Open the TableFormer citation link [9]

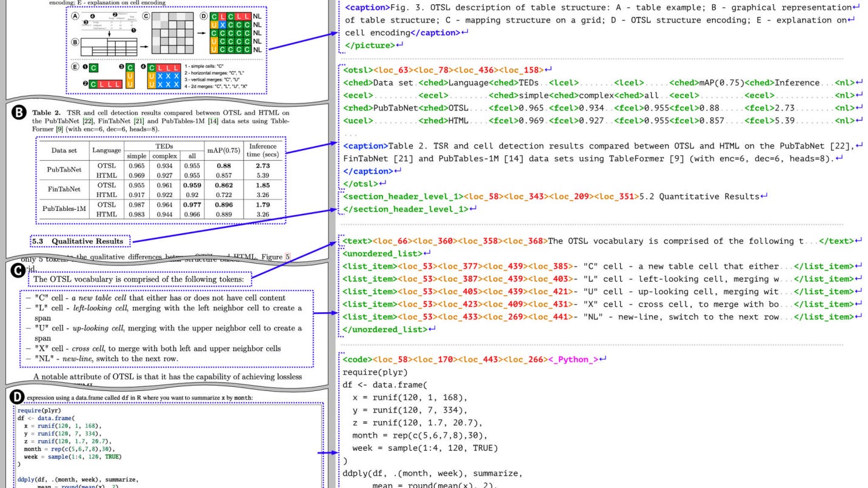tap(59, 129)
